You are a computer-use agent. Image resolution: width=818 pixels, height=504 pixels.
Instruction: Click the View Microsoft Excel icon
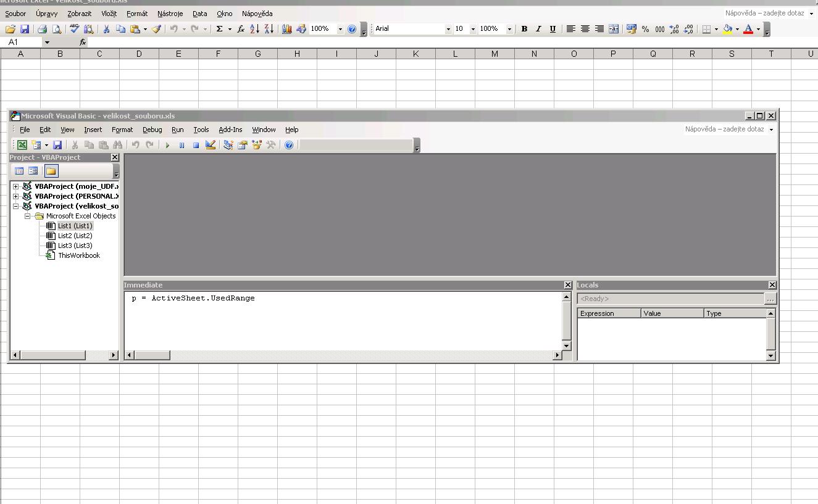(22, 145)
